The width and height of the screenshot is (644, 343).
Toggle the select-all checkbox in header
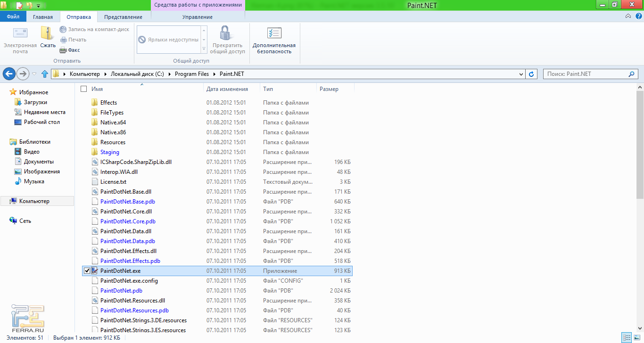[x=84, y=89]
